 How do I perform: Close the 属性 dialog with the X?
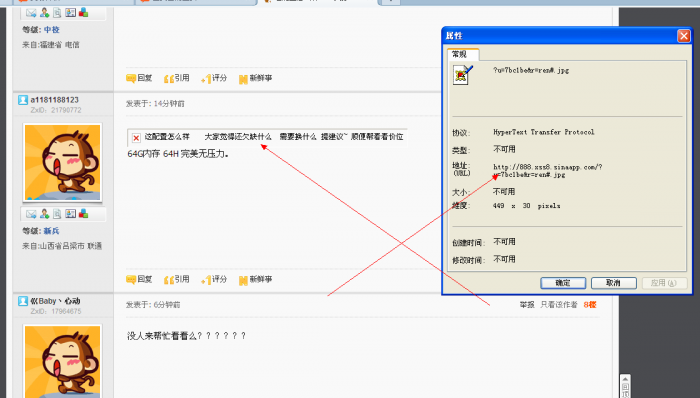(683, 36)
